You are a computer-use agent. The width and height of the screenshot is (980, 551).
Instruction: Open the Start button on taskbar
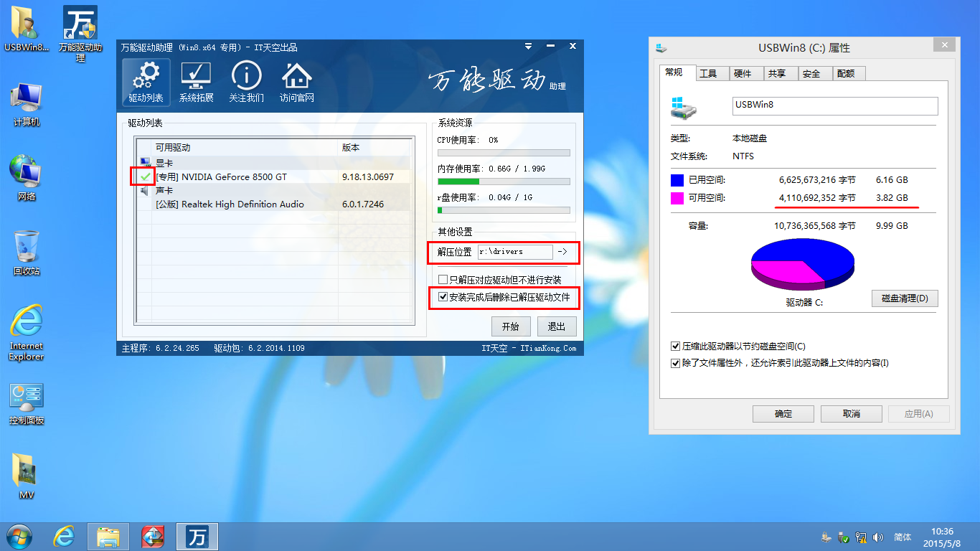pyautogui.click(x=18, y=536)
